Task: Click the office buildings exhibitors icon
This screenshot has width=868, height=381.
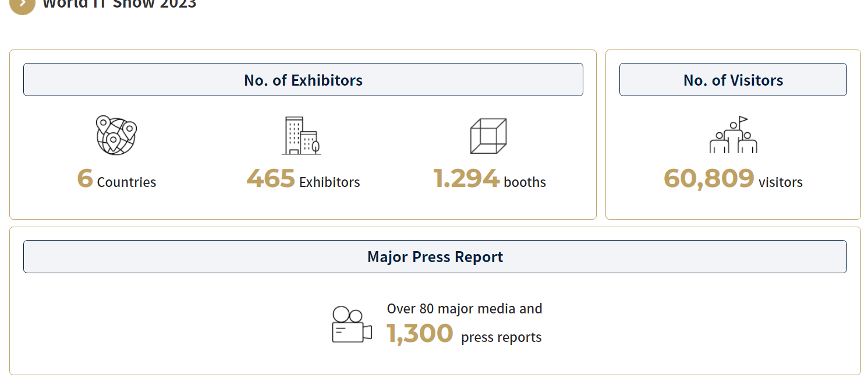Action: coord(302,136)
